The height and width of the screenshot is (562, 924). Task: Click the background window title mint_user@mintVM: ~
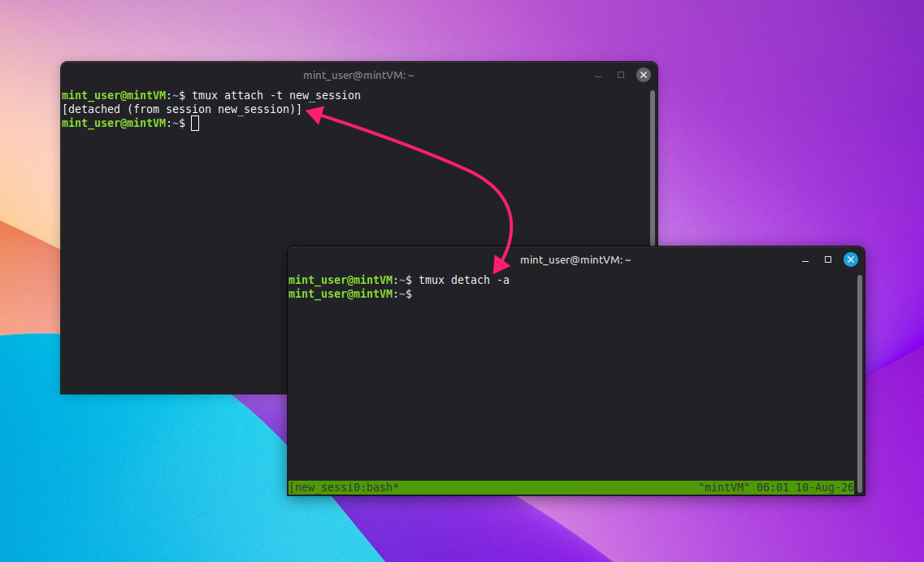(358, 76)
